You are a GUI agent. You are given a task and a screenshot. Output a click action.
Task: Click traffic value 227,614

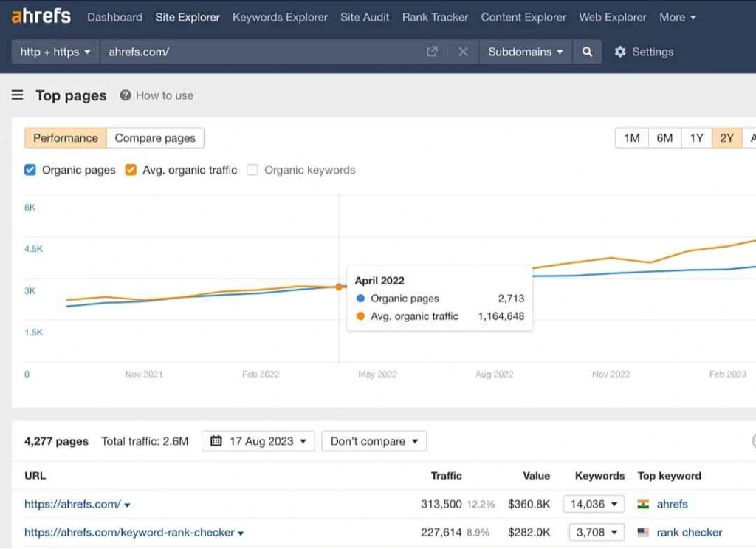click(441, 532)
